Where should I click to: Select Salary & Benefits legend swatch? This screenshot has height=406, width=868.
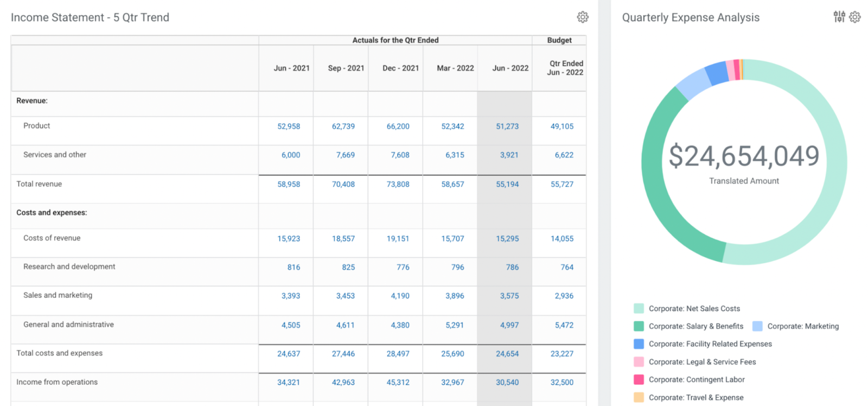click(x=639, y=326)
